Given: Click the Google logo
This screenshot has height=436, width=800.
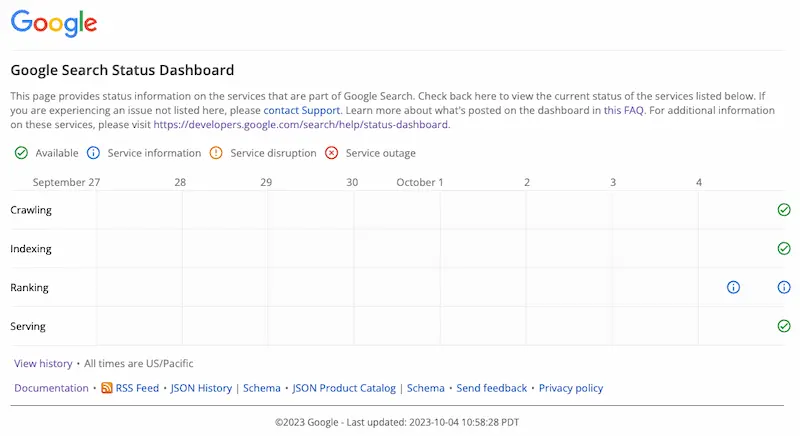Looking at the screenshot, I should click(54, 23).
